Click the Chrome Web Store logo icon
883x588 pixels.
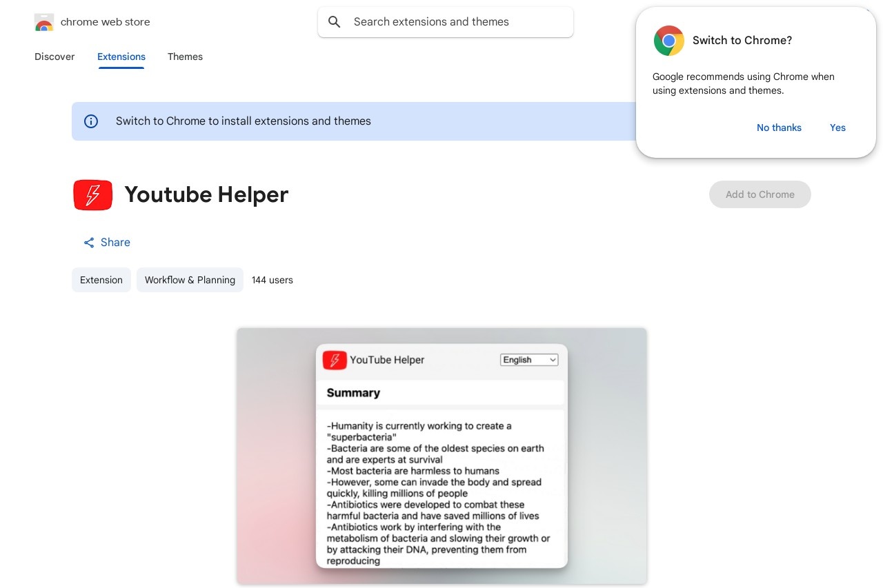pos(44,22)
